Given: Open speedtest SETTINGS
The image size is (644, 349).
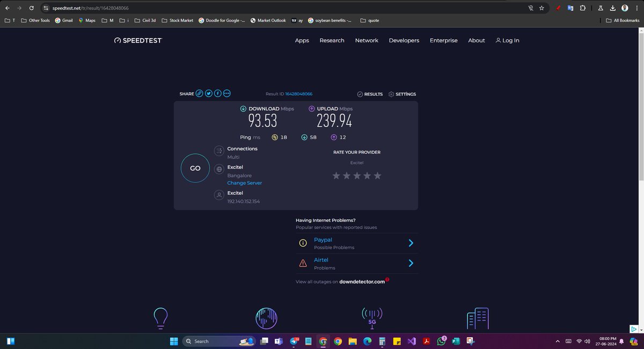Looking at the screenshot, I should click(402, 94).
